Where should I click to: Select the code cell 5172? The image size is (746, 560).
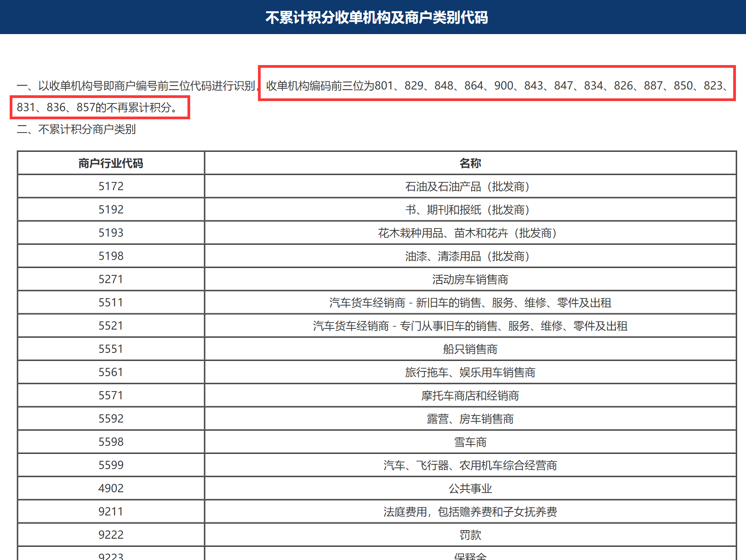tap(111, 186)
